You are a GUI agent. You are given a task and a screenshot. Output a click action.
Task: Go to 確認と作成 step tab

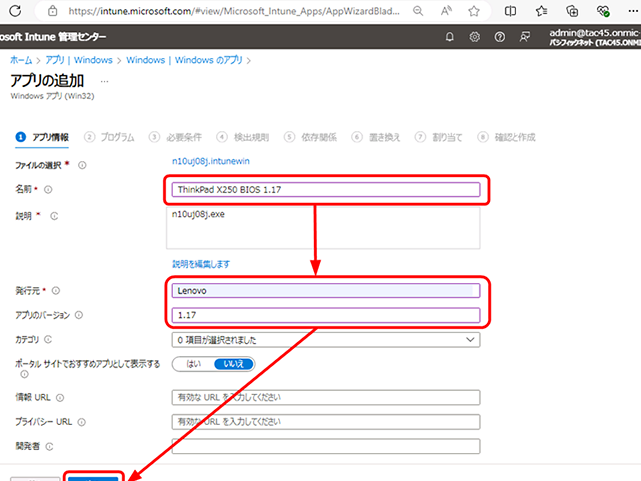[x=507, y=137]
